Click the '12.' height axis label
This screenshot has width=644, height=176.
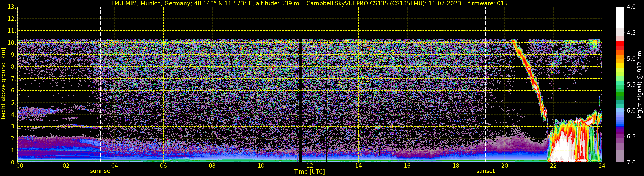pyautogui.click(x=12, y=19)
